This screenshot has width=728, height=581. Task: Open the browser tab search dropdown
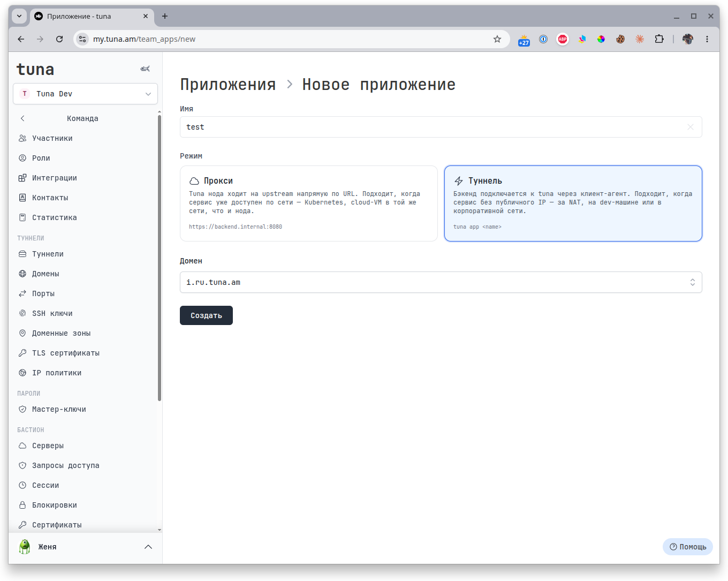pos(19,16)
